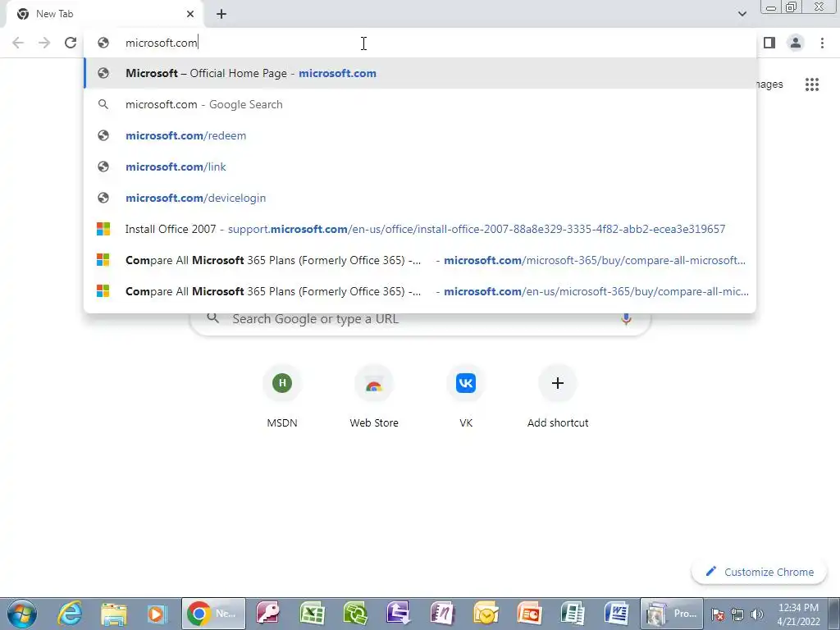840x630 pixels.
Task: Choose microsoft.com Google Search suggestion
Action: pyautogui.click(x=419, y=104)
